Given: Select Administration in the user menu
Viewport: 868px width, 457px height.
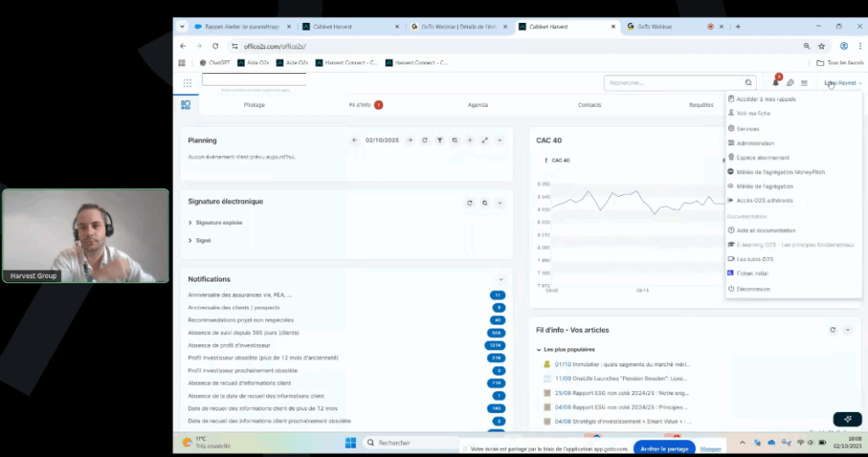Looking at the screenshot, I should click(x=754, y=143).
